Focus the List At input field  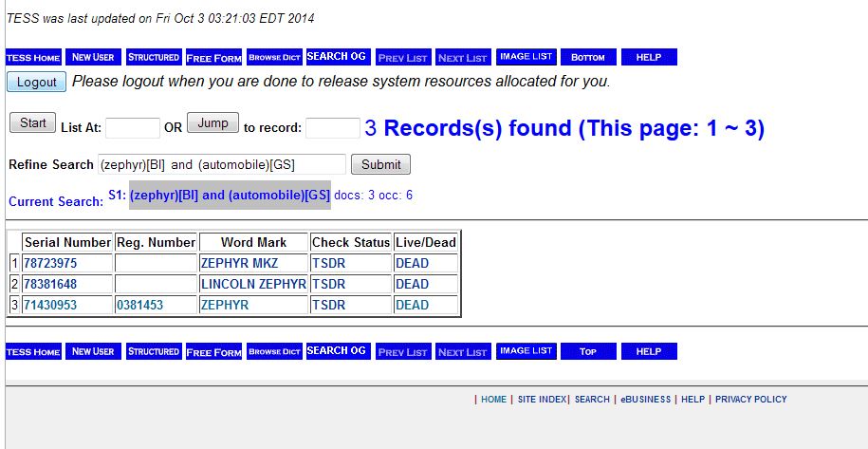pyautogui.click(x=133, y=127)
